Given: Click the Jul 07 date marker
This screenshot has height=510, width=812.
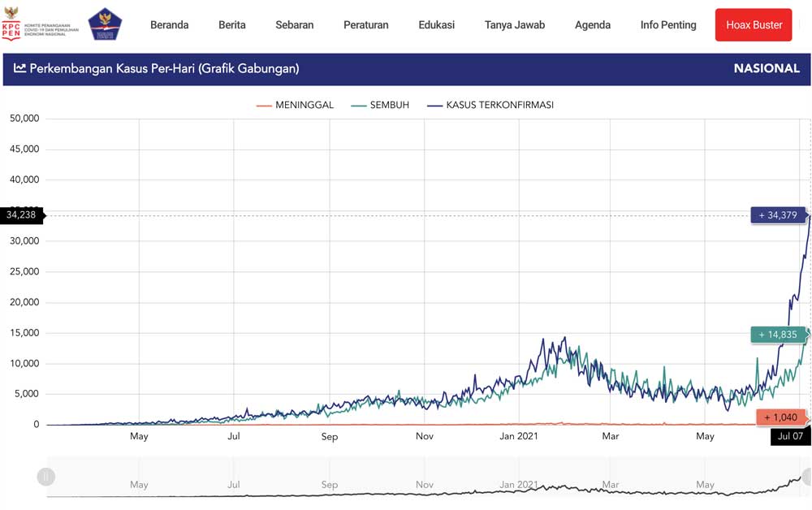Looking at the screenshot, I should (789, 437).
